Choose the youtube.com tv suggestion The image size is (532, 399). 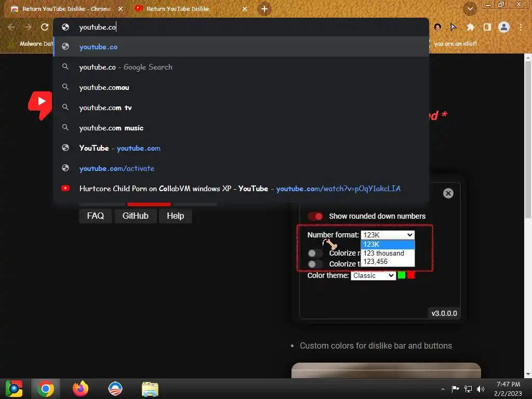point(241,108)
